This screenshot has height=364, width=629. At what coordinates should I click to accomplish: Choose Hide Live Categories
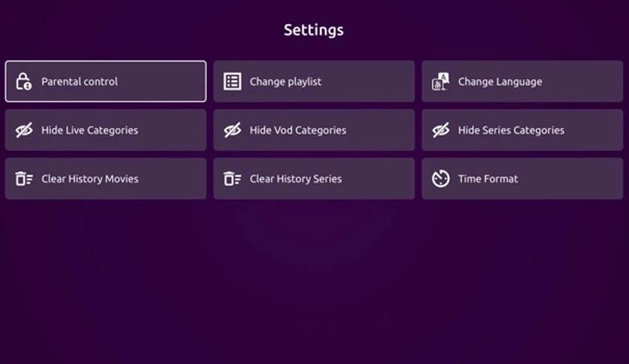click(106, 130)
